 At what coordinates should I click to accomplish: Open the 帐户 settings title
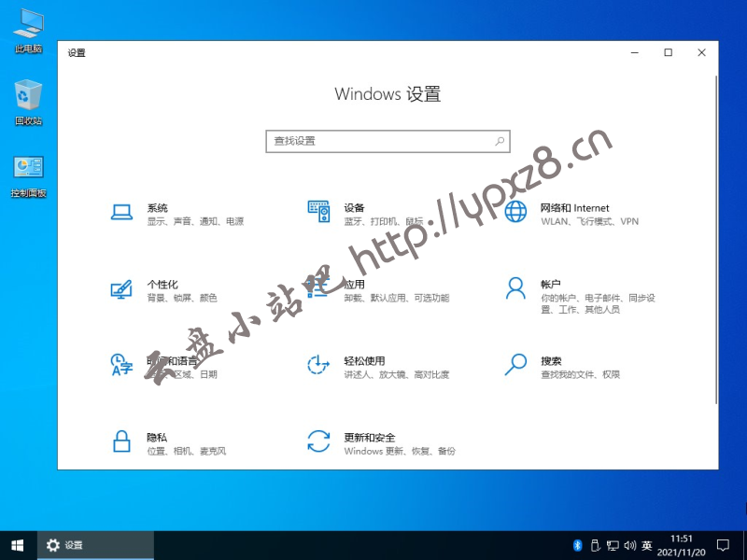551,285
